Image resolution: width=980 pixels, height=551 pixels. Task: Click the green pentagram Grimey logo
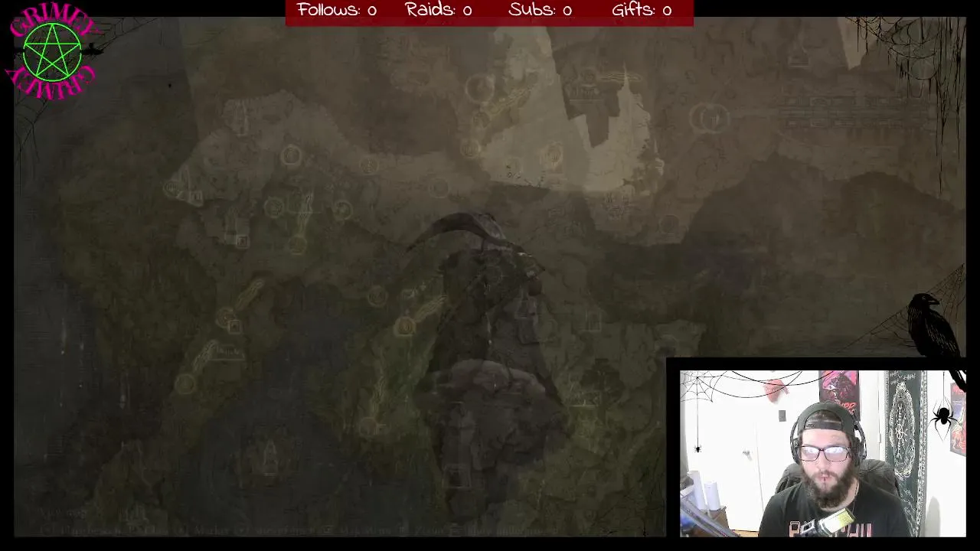tap(52, 52)
